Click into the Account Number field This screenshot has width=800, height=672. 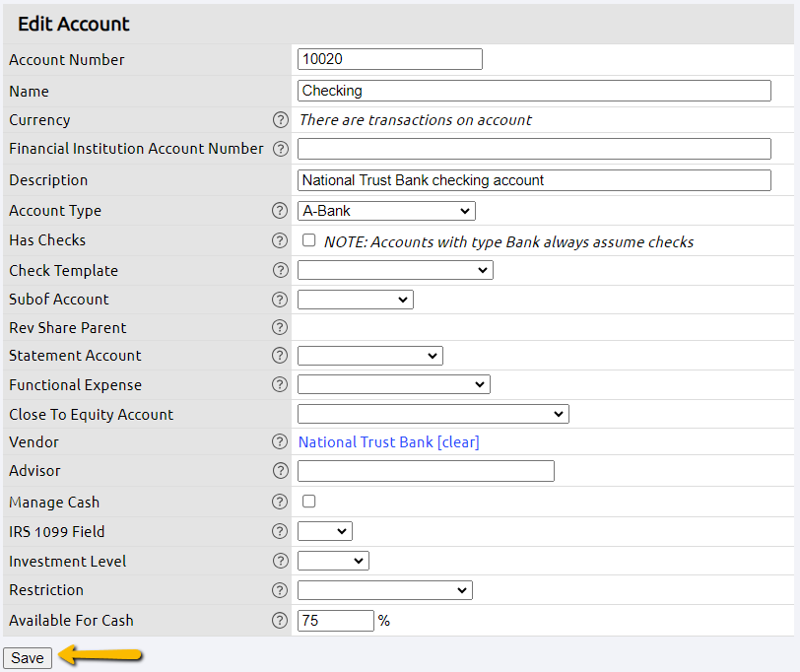tap(390, 59)
